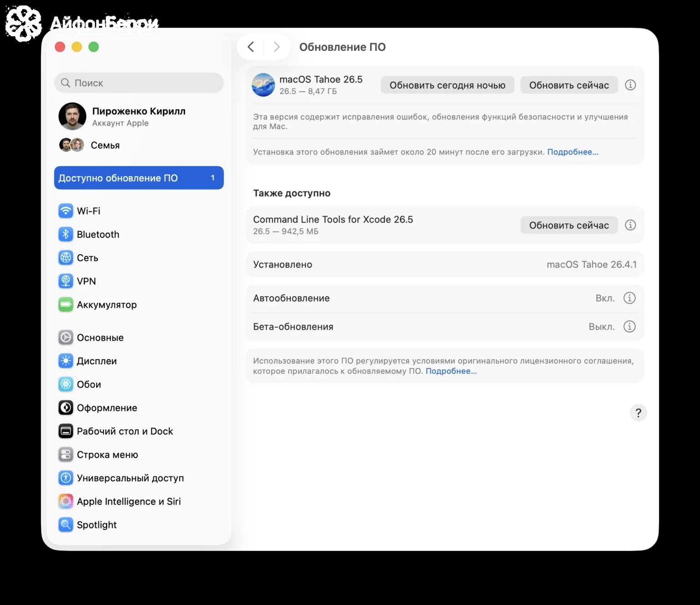Click Обновить сейчас for Command Line Tools
The image size is (700, 605).
click(x=569, y=225)
